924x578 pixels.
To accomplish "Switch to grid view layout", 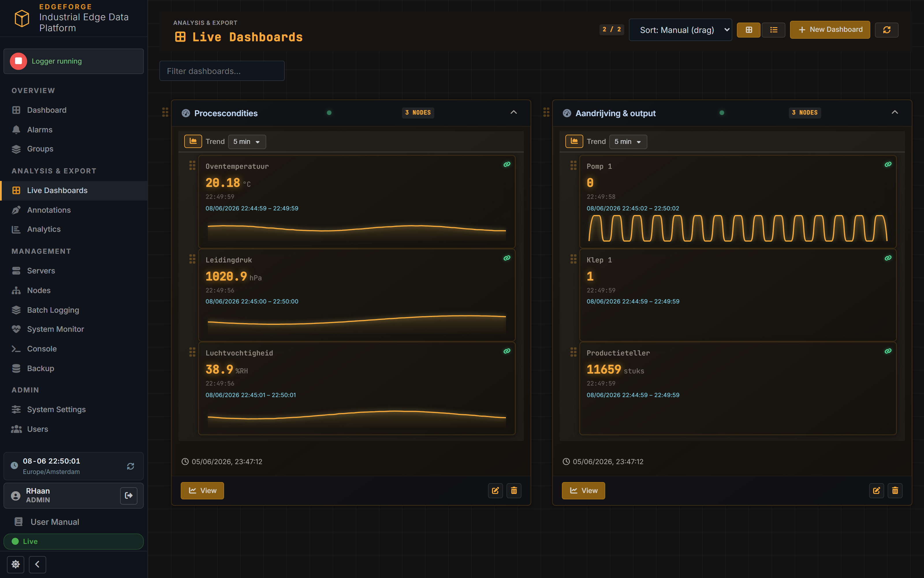I will point(748,30).
